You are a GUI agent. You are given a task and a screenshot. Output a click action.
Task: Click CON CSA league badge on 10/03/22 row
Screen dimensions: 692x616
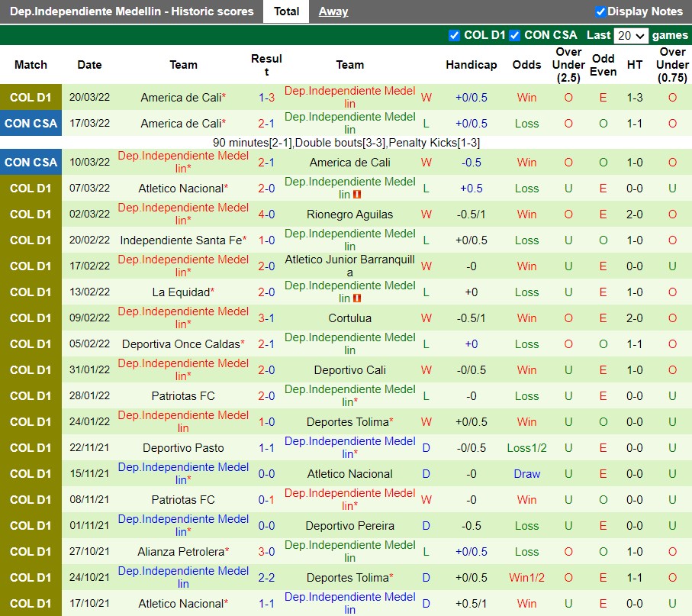(31, 163)
